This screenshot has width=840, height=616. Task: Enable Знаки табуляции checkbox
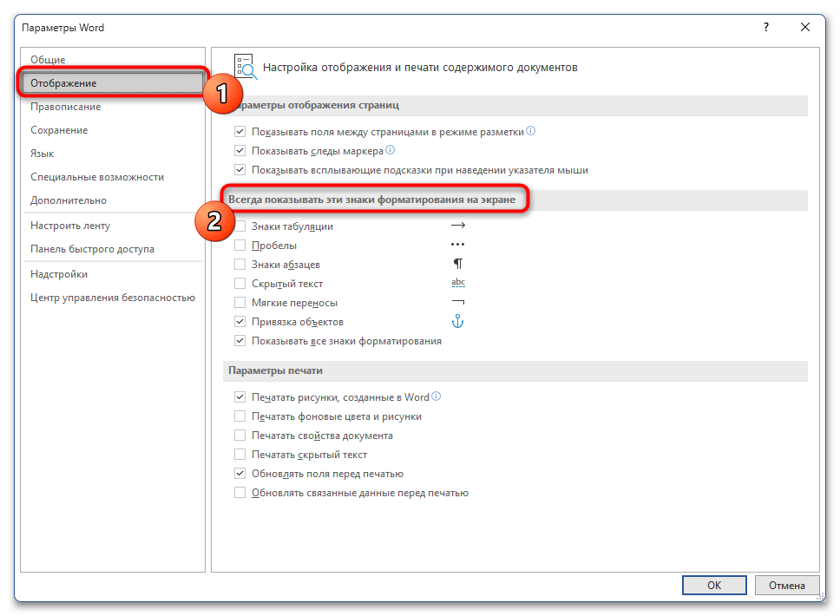240,226
